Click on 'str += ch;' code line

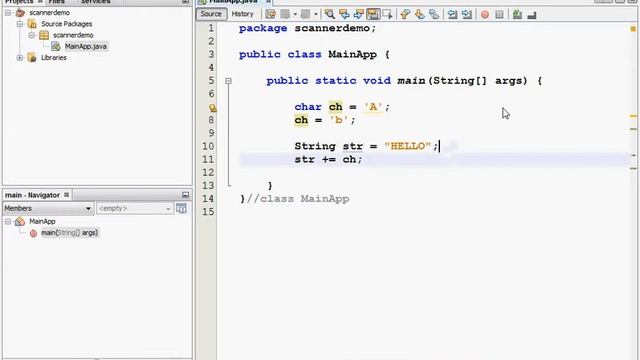328,159
